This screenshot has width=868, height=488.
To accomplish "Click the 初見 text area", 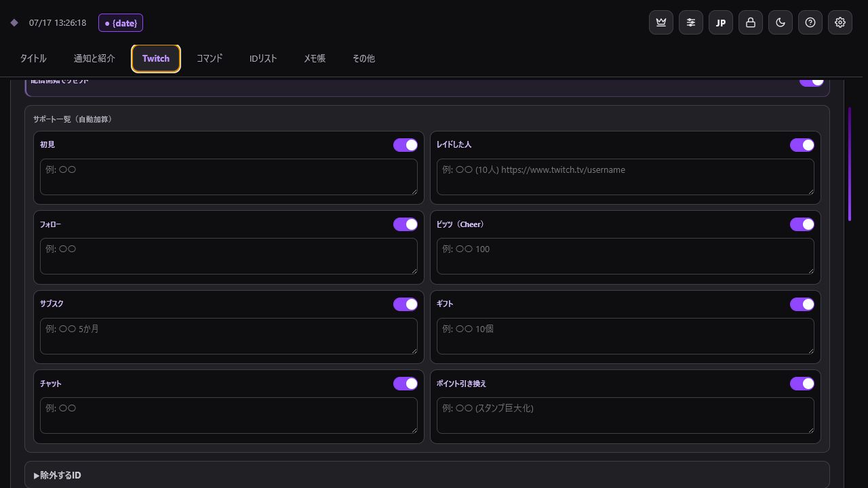I will 229,177.
